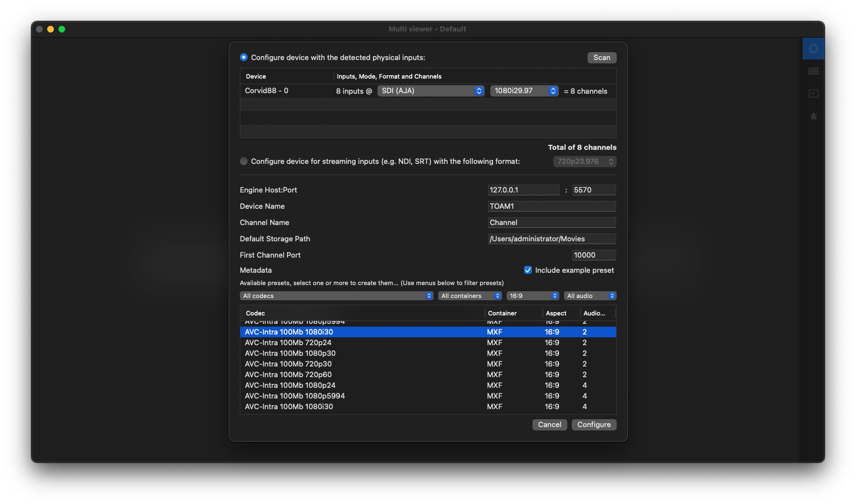Click the Scan button
Viewport: 856px width, 504px height.
coord(602,58)
